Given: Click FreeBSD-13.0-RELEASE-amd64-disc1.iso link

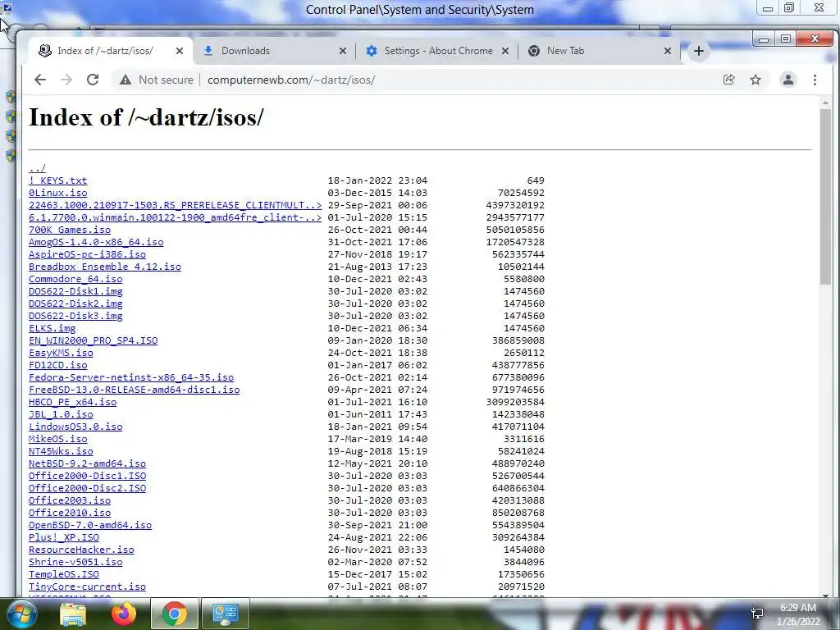Looking at the screenshot, I should point(135,390).
